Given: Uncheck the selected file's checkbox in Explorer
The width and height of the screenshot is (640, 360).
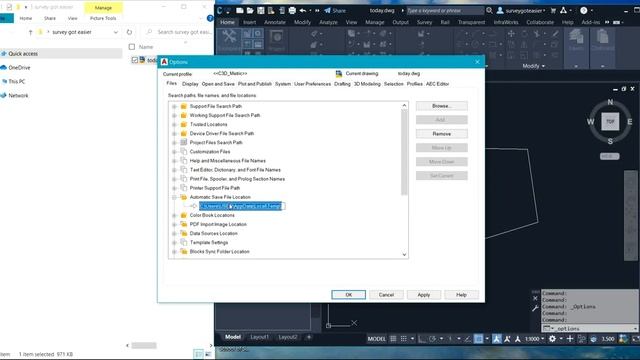Looking at the screenshot, I should (135, 60).
